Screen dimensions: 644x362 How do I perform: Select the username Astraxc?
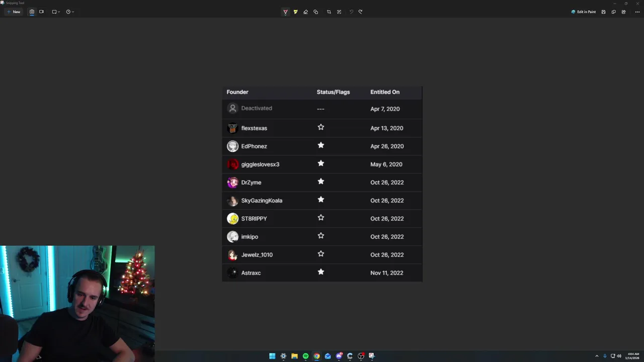(251, 273)
